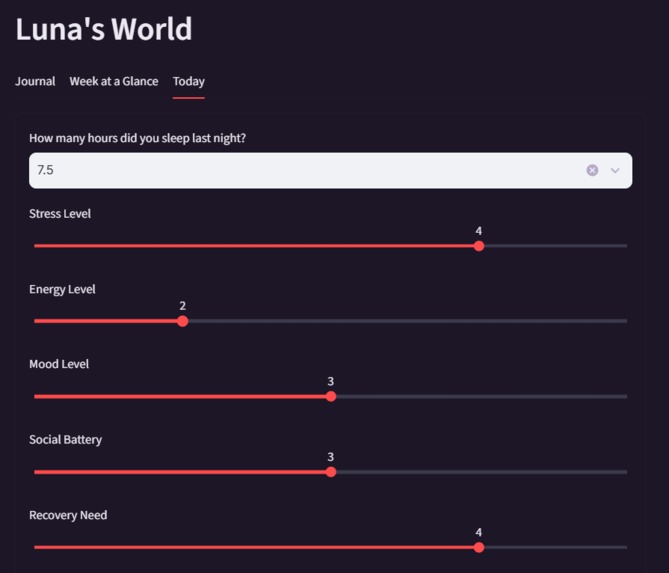The height and width of the screenshot is (573, 669).
Task: Switch to Week at a Glance tab
Action: point(114,81)
